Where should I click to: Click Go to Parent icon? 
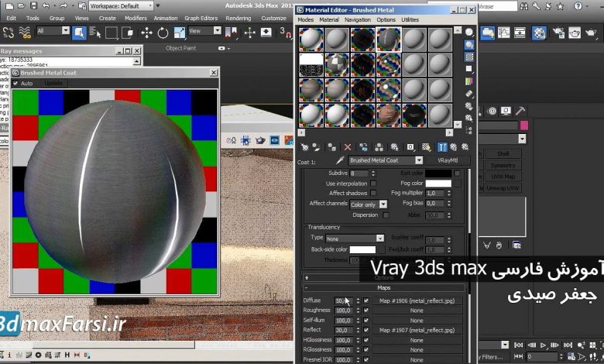454,147
